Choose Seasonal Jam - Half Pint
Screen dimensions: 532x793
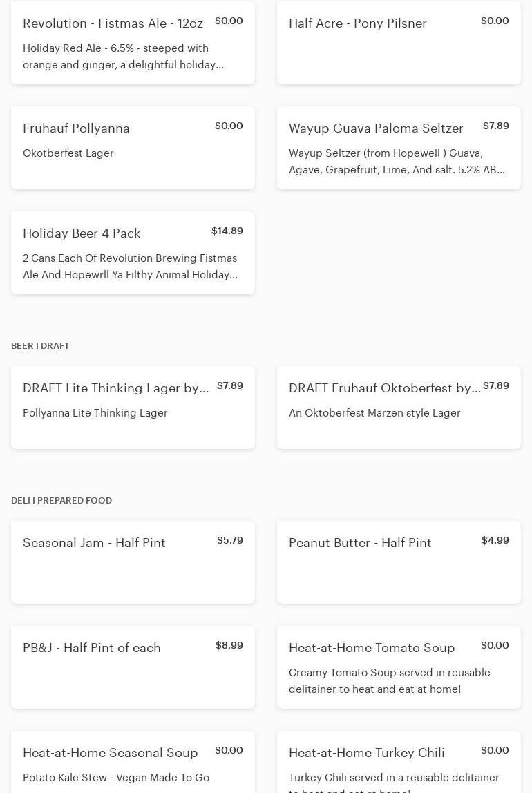coord(94,543)
